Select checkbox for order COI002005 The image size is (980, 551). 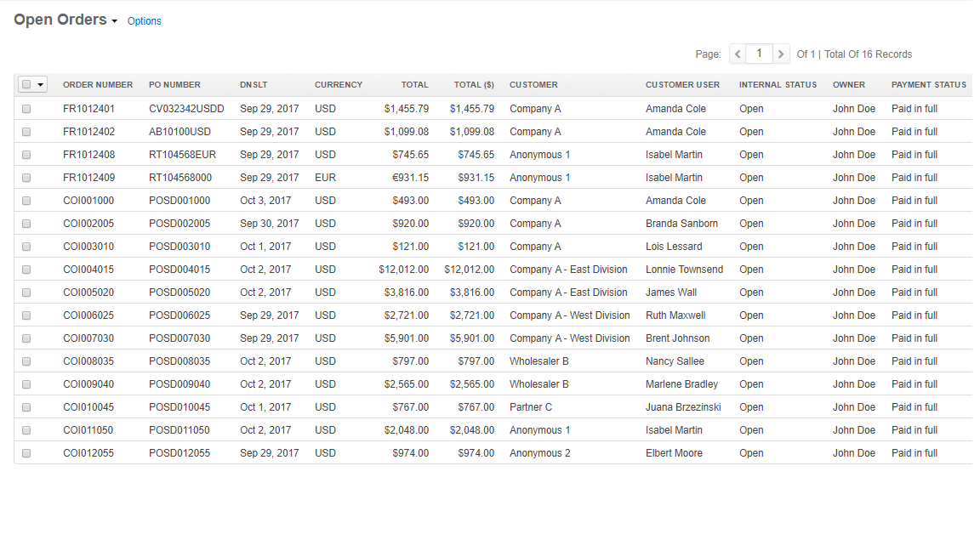26,224
